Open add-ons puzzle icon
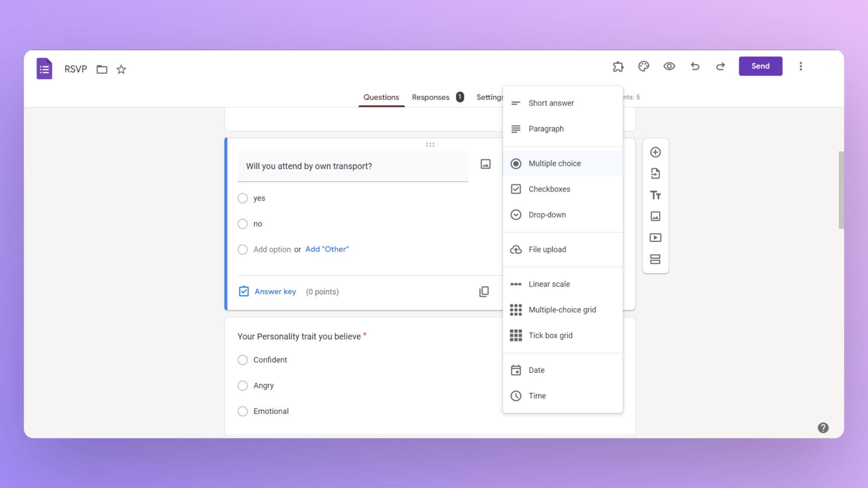The height and width of the screenshot is (488, 868). (618, 66)
